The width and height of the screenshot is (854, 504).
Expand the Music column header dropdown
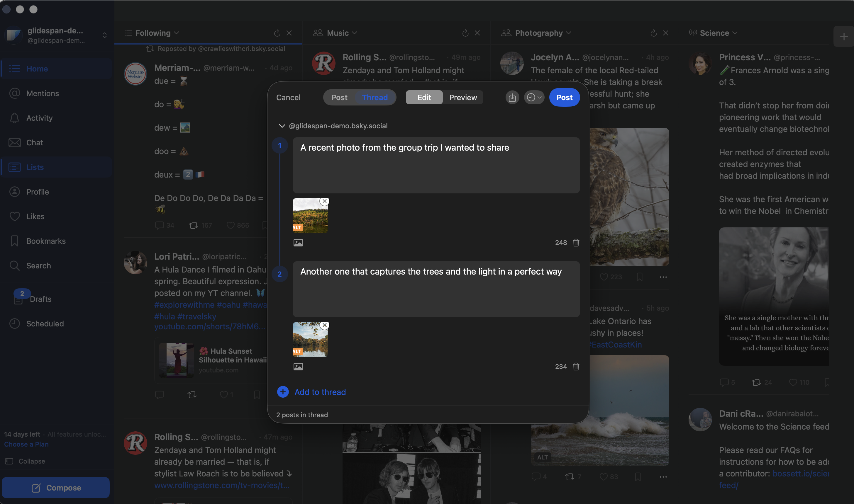click(355, 33)
